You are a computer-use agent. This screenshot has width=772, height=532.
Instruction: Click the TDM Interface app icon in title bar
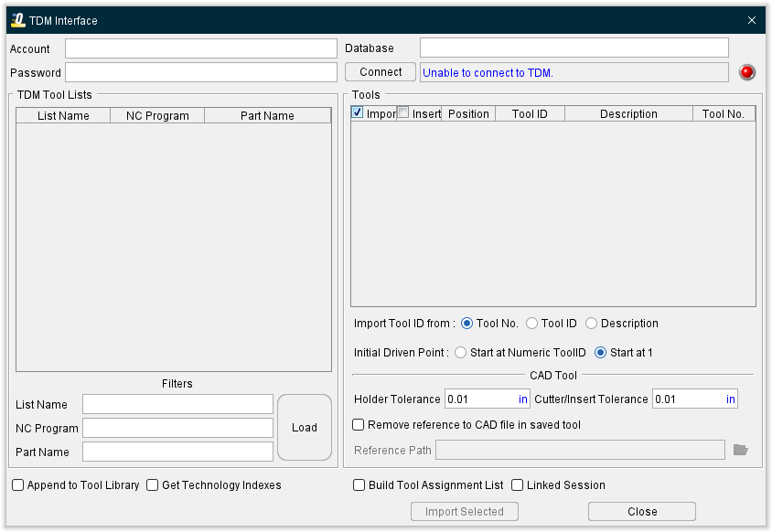pos(17,20)
